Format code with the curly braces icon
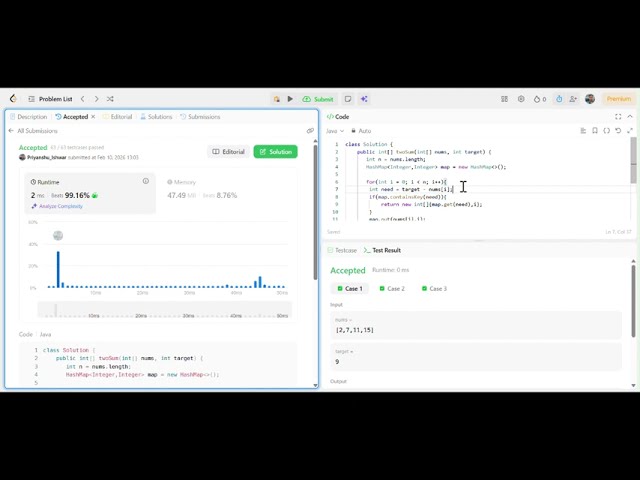 pyautogui.click(x=607, y=131)
